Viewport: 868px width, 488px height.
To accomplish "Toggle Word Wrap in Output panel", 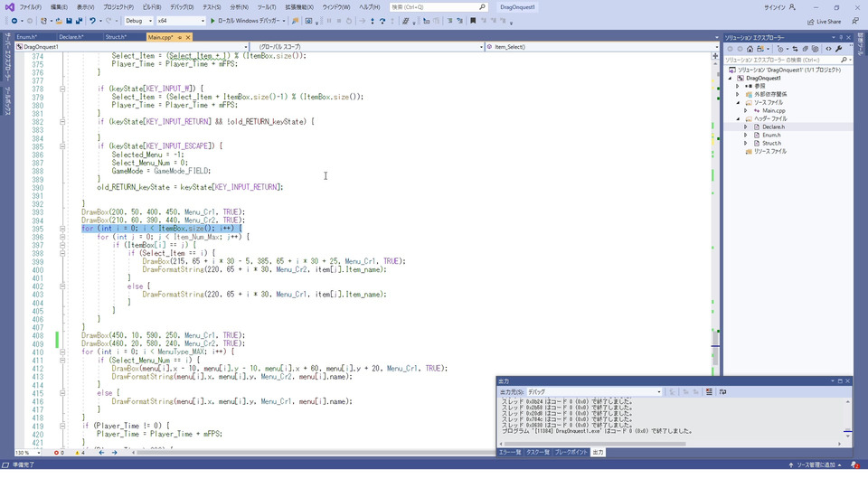I will pyautogui.click(x=723, y=391).
